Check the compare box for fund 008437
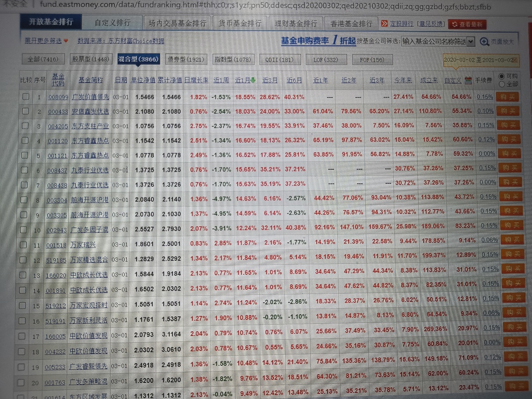532x399 pixels. (25, 170)
